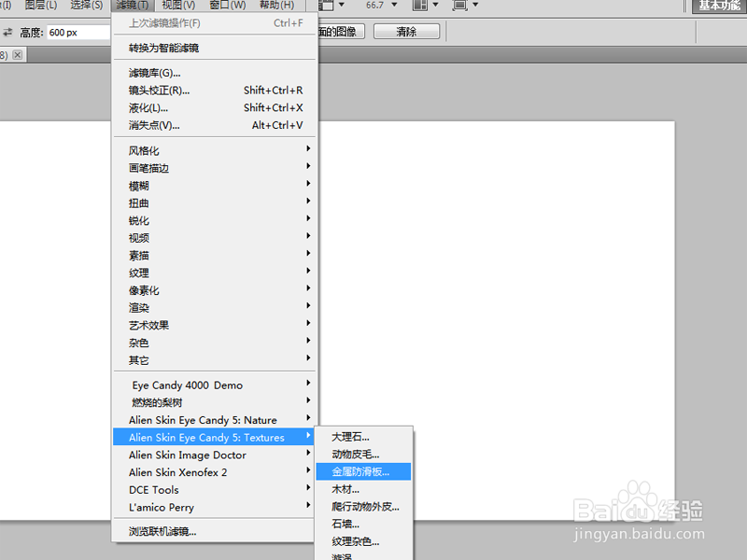The width and height of the screenshot is (747, 560).
Task: Expand the 渲染 submenu
Action: [x=215, y=308]
